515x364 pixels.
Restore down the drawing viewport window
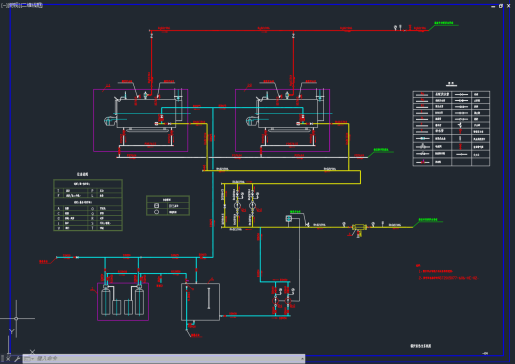point(501,6)
